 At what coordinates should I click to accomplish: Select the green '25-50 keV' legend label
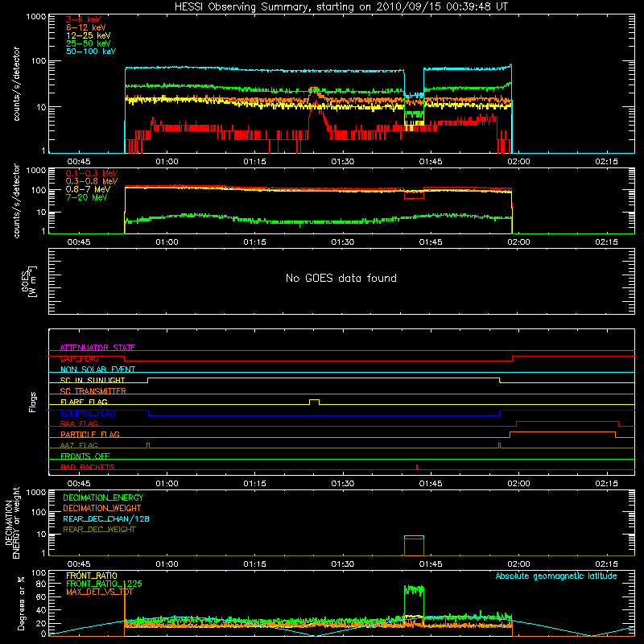(89, 43)
